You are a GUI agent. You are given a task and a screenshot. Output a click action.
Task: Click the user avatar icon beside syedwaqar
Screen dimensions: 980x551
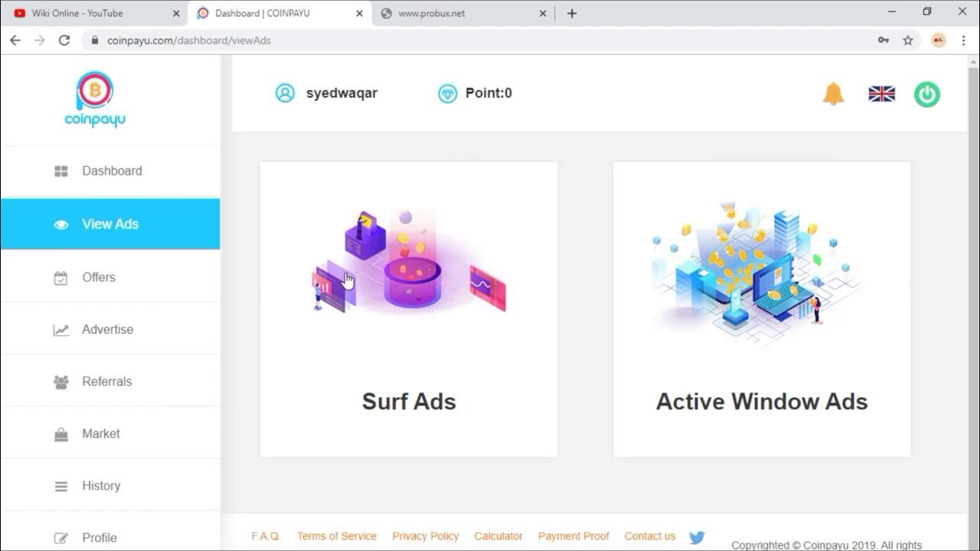click(x=285, y=93)
